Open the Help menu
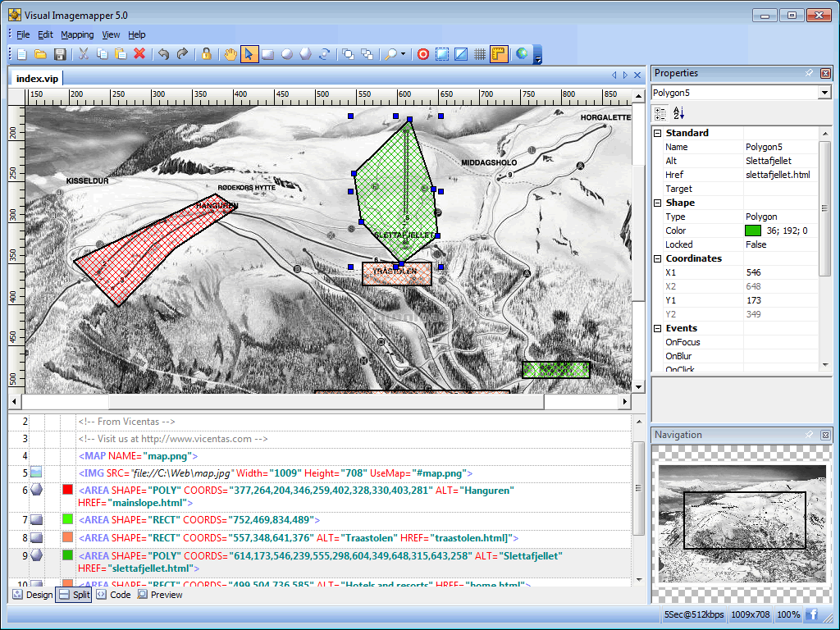Screen dimensions: 840x630 pos(137,34)
